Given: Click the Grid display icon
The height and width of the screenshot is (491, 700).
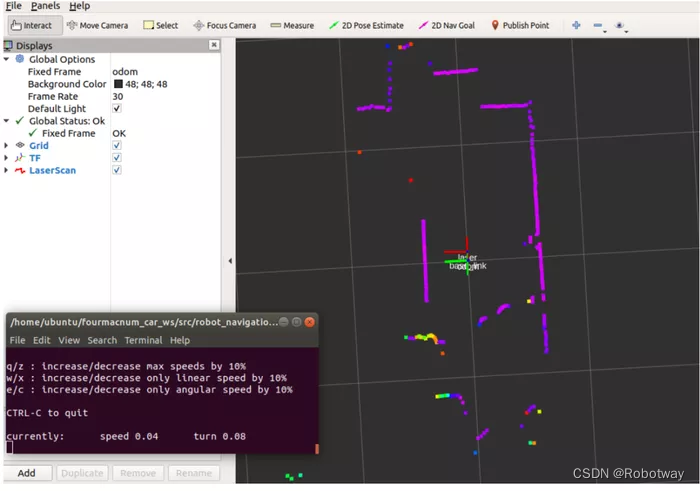Looking at the screenshot, I should tap(20, 145).
